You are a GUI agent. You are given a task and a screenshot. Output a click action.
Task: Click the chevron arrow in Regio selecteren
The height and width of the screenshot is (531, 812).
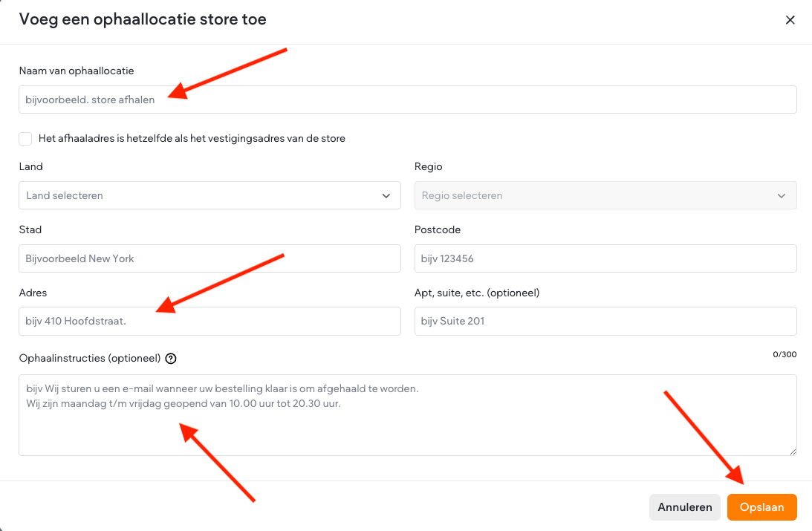point(781,196)
